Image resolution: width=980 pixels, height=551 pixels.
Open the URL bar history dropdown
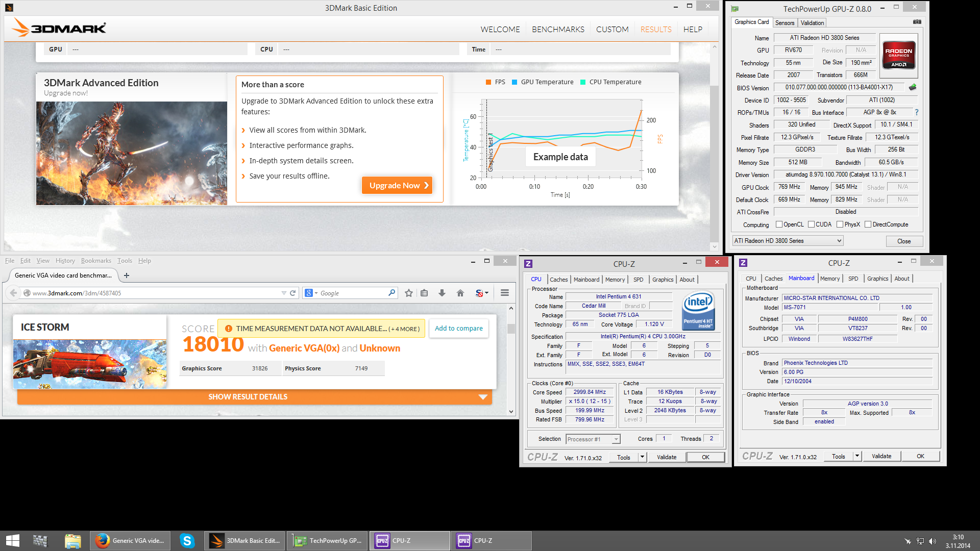click(284, 293)
